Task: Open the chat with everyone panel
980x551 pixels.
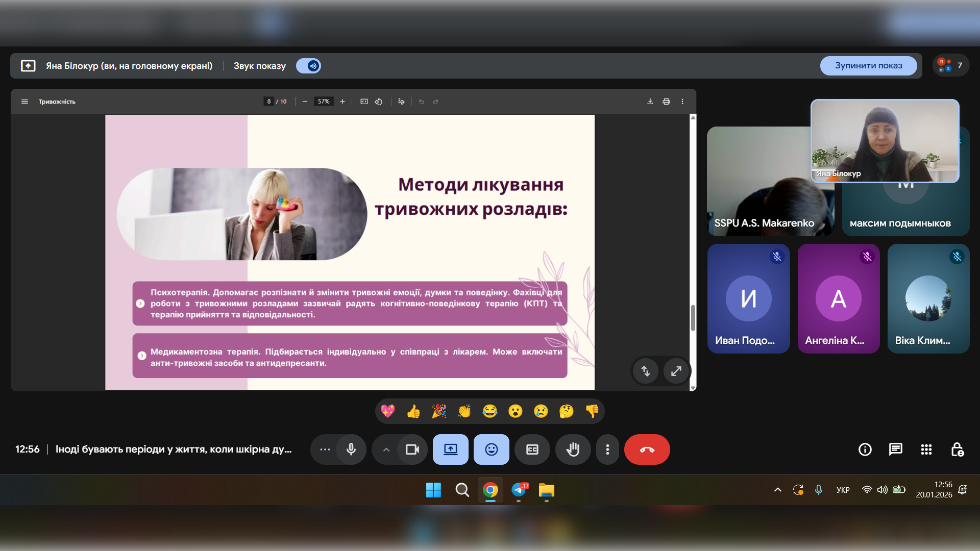Action: click(895, 449)
